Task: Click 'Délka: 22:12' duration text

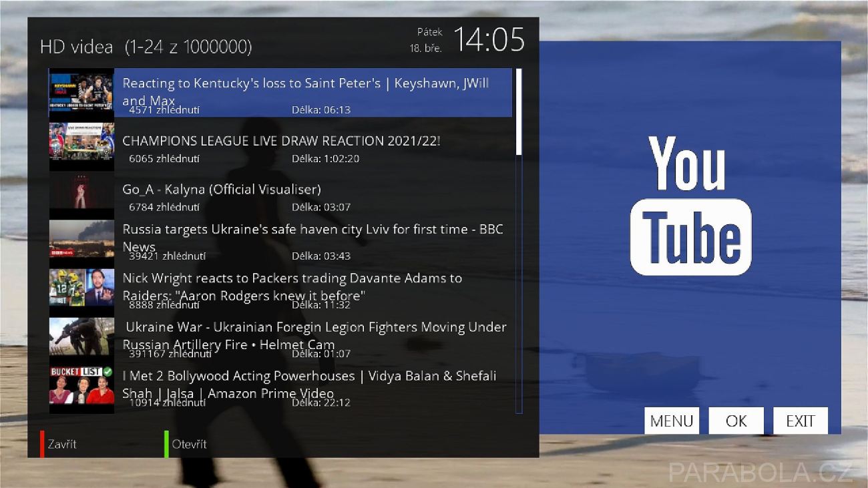Action: coord(321,403)
